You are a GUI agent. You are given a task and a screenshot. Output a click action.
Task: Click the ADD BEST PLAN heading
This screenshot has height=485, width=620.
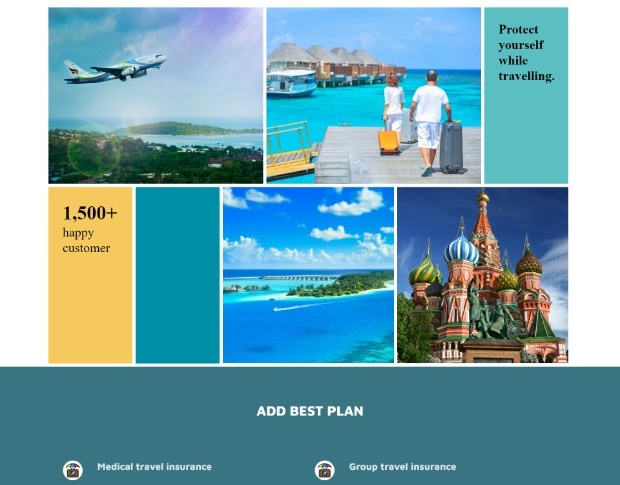pos(310,411)
